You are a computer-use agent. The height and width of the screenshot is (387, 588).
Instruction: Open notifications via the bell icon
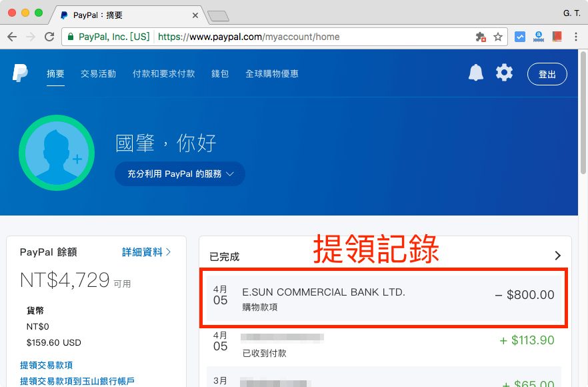tap(476, 73)
